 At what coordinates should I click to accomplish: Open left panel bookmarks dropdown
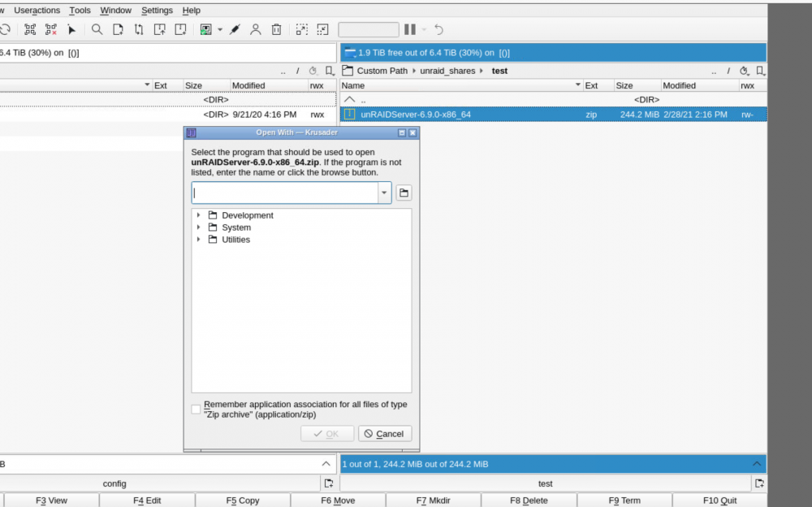click(330, 71)
